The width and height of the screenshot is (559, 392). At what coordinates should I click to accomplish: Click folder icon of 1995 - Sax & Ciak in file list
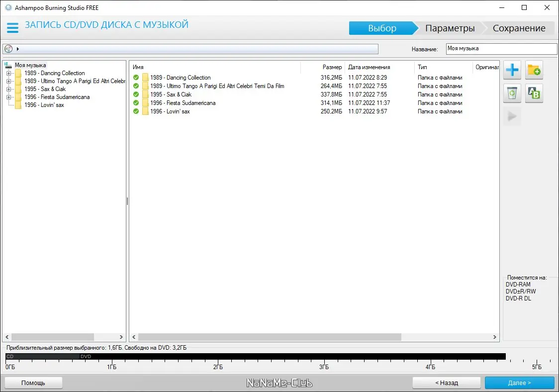[145, 94]
